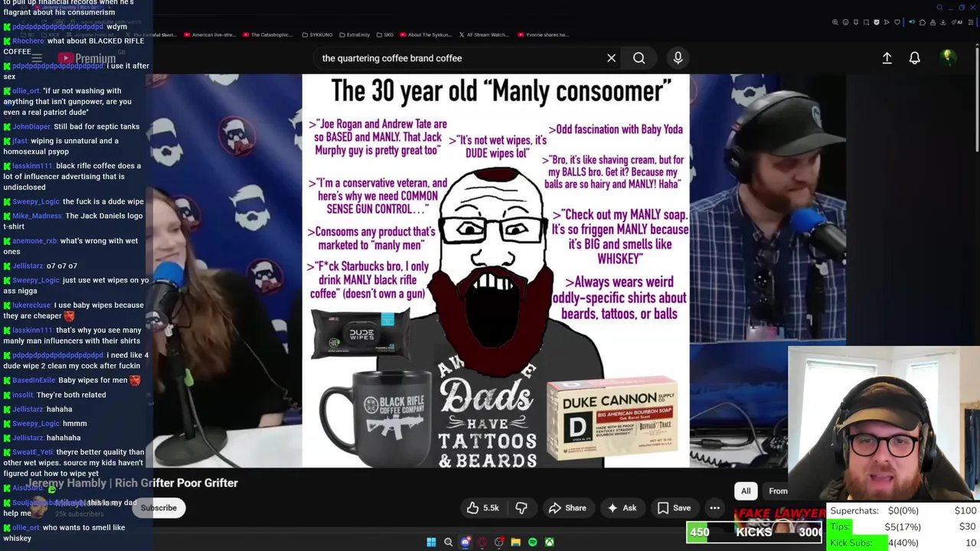Open the SKG bookmarks folder
This screenshot has width=980, height=551.
pos(384,34)
